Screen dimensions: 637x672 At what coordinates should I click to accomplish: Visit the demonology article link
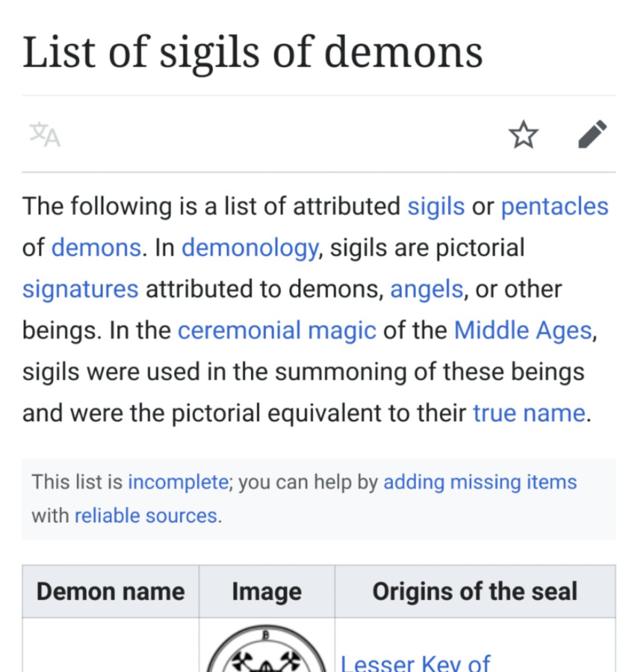coord(250,248)
